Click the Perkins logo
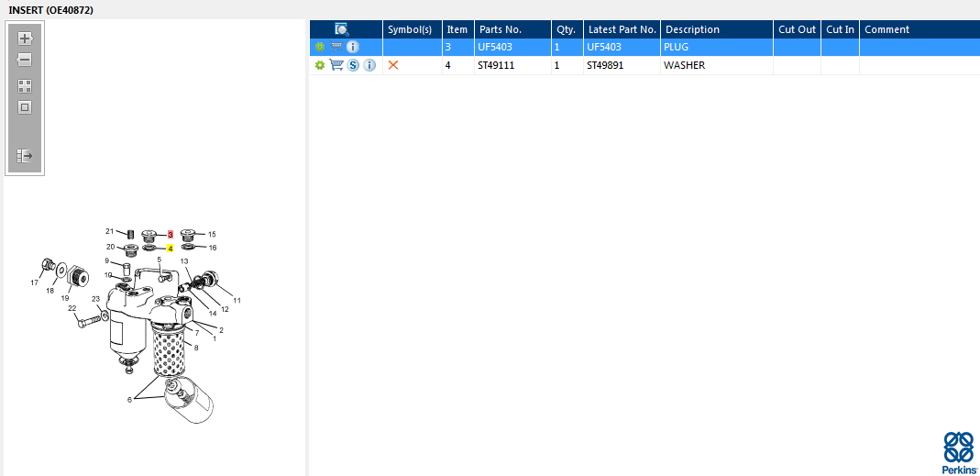Viewport: 980px width, 476px height. (x=960, y=452)
